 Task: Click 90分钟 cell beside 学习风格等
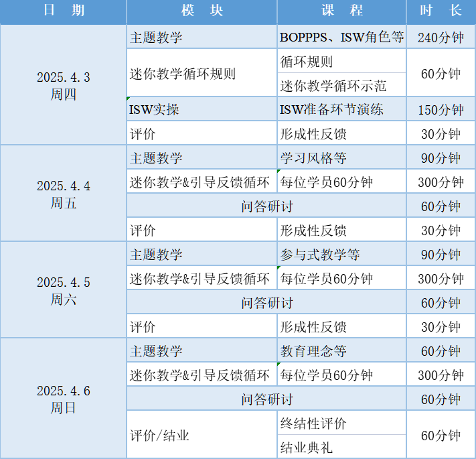(441, 157)
